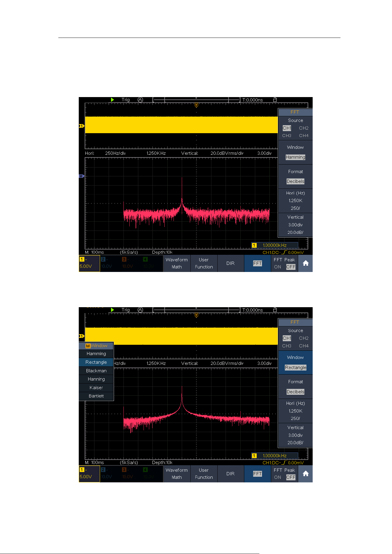Viewport: 392px width, 554px height.
Task: Turn FFT Peak ON in upper scope
Action: [x=278, y=267]
